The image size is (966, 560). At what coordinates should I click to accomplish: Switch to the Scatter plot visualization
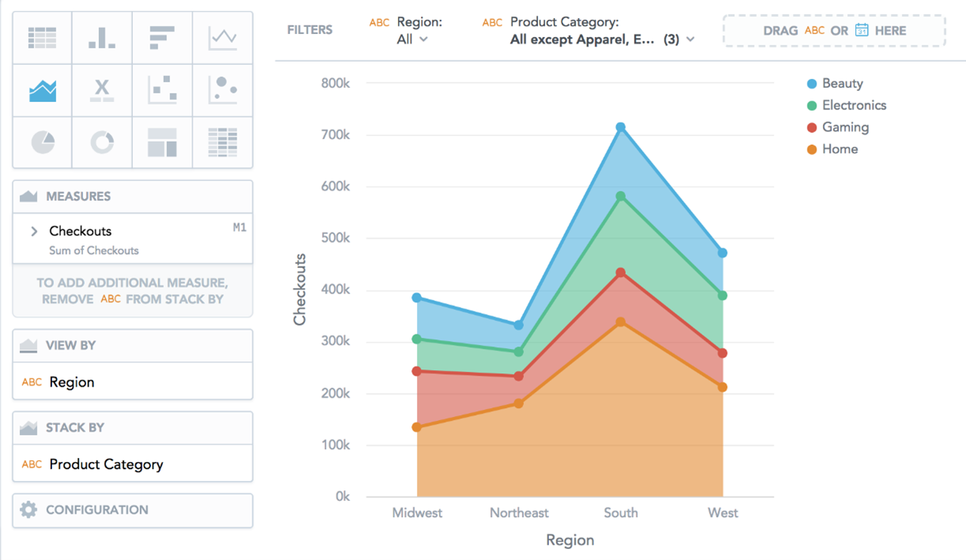(x=162, y=90)
